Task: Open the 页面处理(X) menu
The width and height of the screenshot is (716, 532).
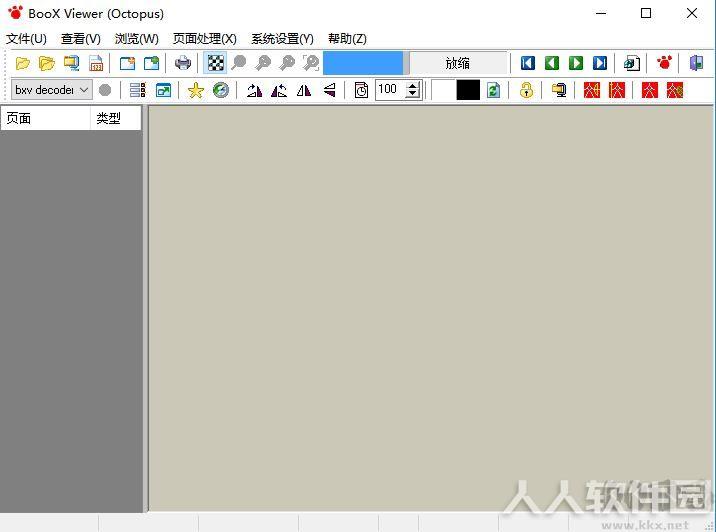Action: (x=205, y=39)
